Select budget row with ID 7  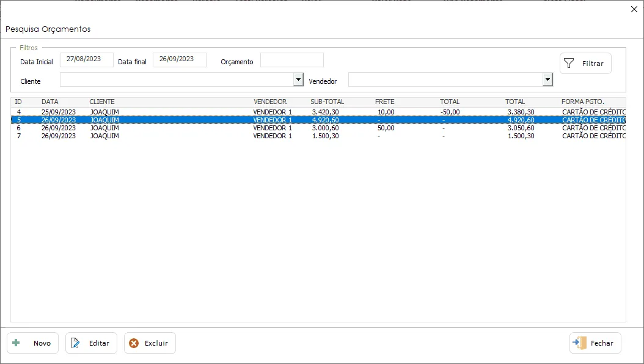318,136
